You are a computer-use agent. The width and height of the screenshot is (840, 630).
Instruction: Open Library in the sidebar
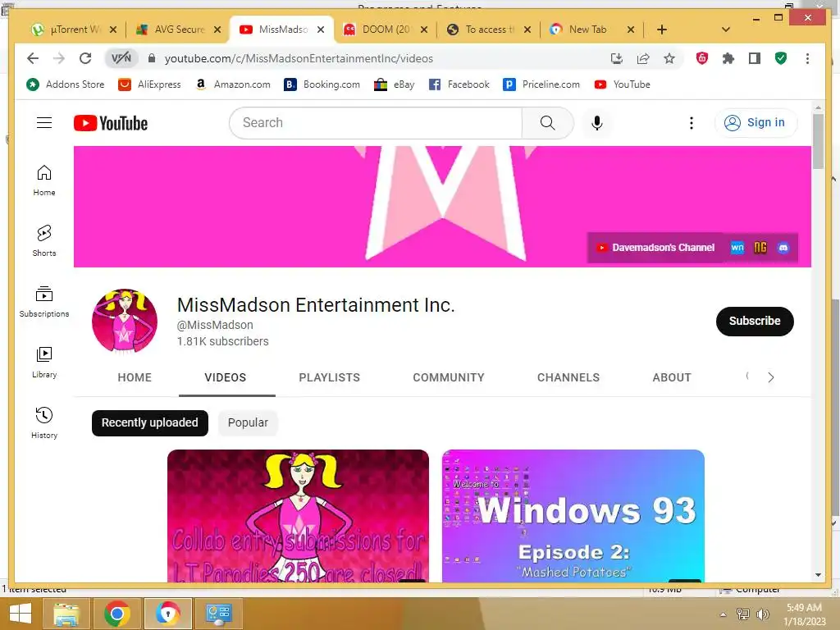[x=44, y=363]
